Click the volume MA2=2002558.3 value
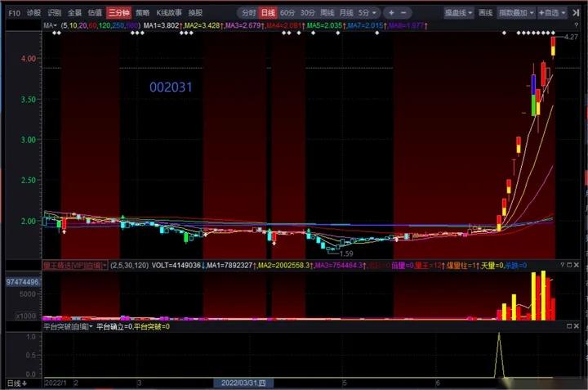This screenshot has height=390, width=588. [285, 266]
